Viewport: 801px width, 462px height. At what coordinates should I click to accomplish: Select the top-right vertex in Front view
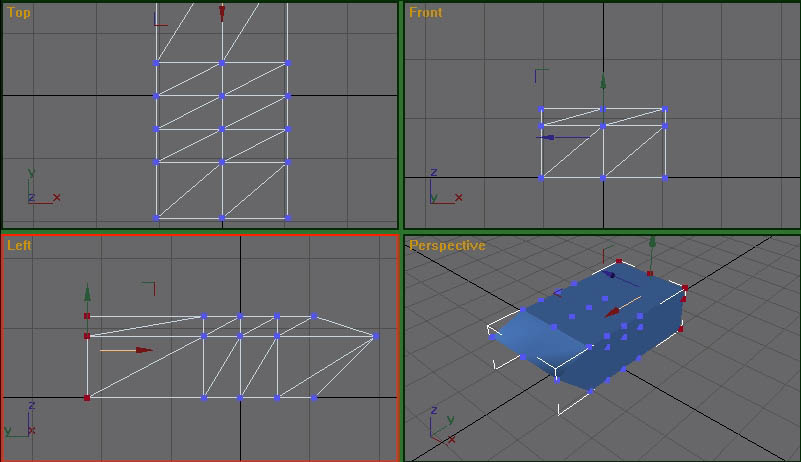click(x=664, y=109)
